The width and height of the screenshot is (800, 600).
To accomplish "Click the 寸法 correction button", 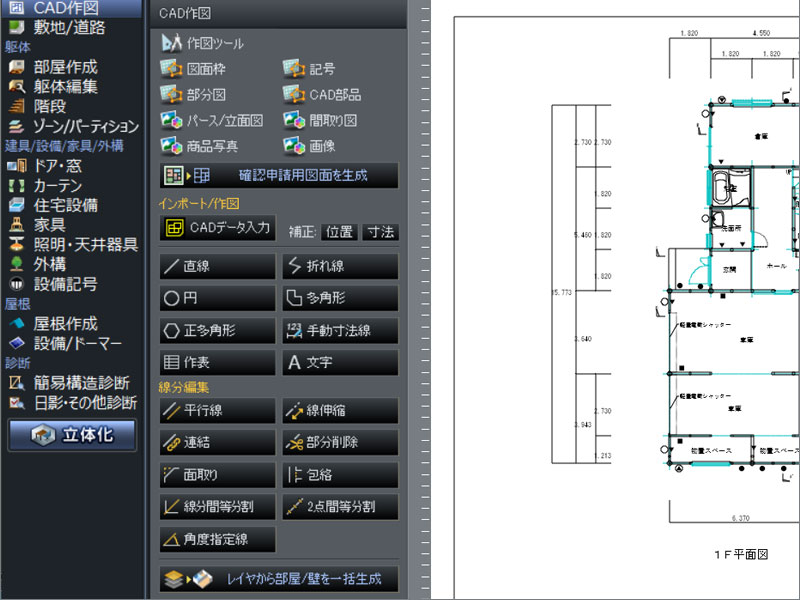I will tap(380, 232).
